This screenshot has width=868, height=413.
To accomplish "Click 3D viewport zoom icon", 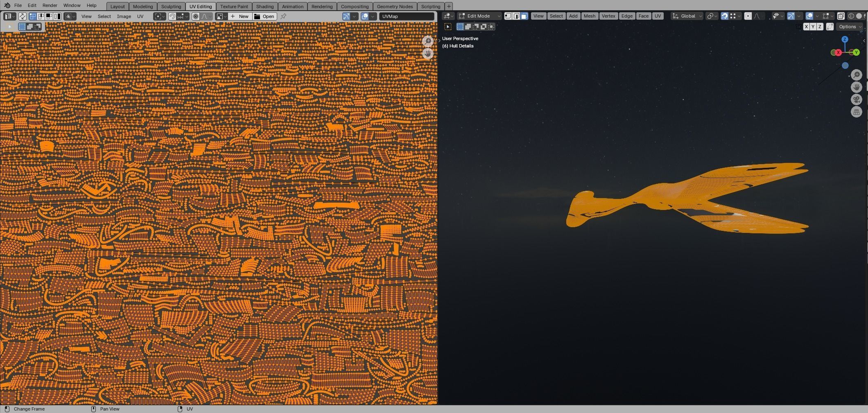I will 857,75.
